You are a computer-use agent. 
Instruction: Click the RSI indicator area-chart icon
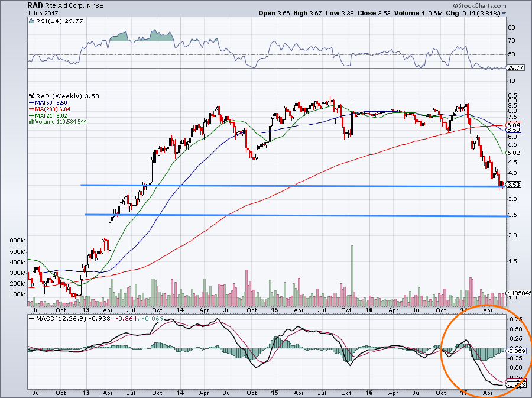point(31,21)
